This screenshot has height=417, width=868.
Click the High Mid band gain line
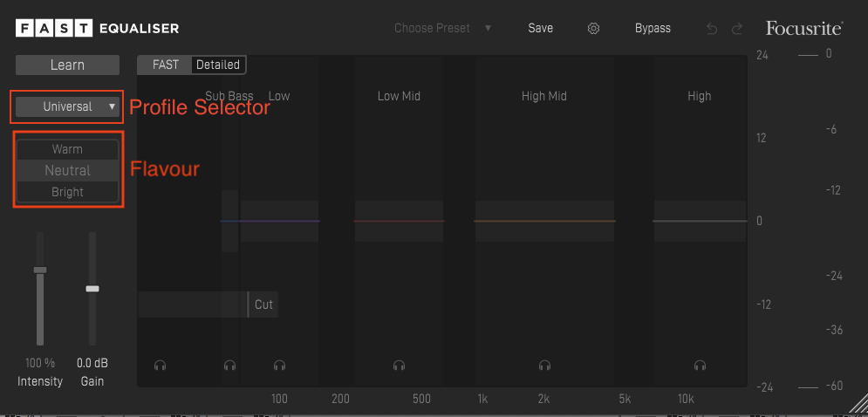[x=544, y=221]
